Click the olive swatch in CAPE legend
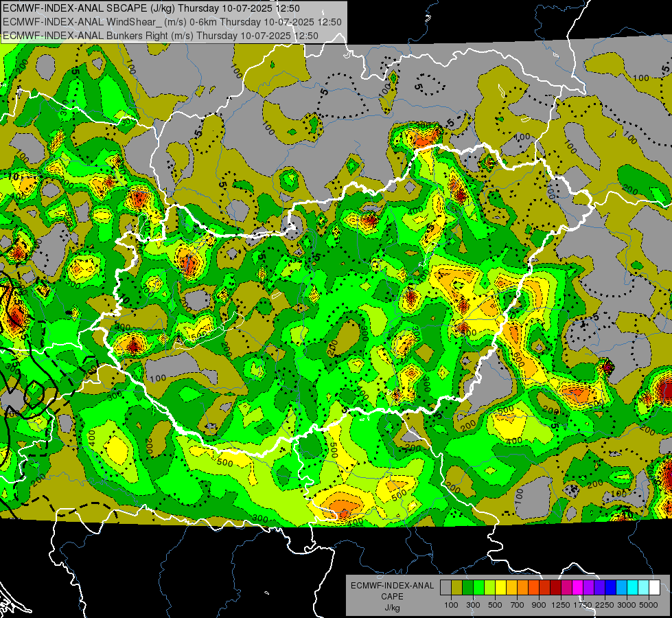 pyautogui.click(x=457, y=587)
